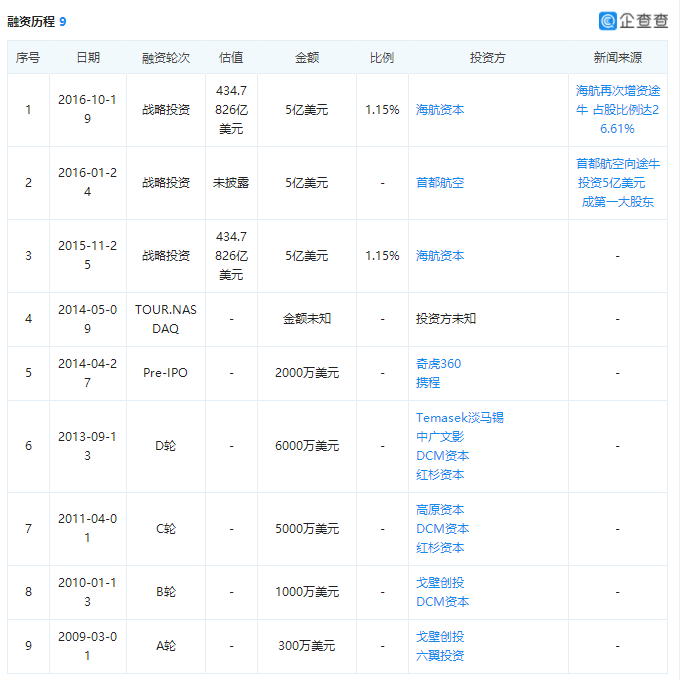Click the 投资方 column header
Viewport: 680px width, 680px height.
click(x=488, y=58)
